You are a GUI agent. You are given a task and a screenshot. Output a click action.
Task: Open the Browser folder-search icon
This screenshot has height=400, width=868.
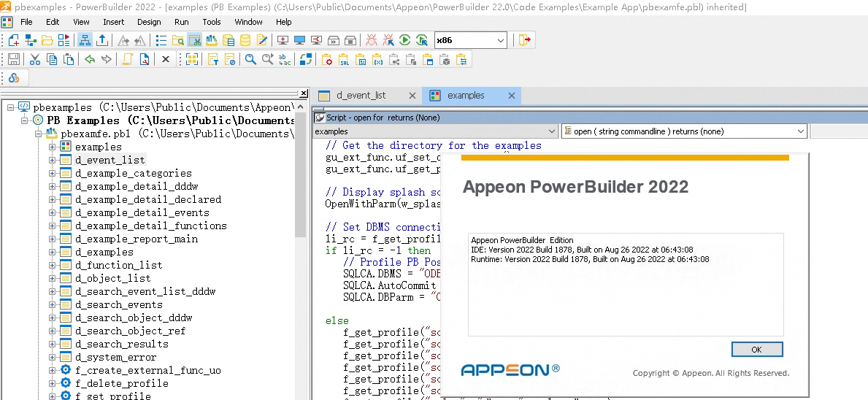pyautogui.click(x=177, y=40)
